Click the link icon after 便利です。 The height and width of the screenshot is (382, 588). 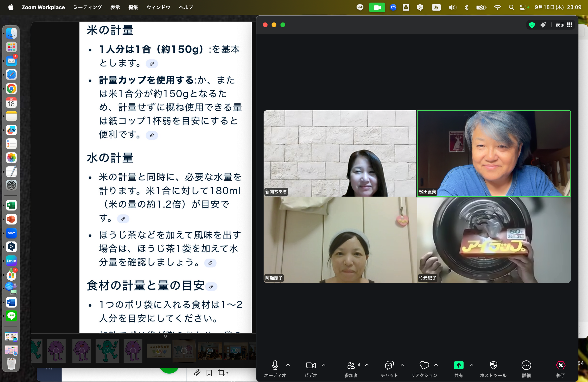point(152,135)
